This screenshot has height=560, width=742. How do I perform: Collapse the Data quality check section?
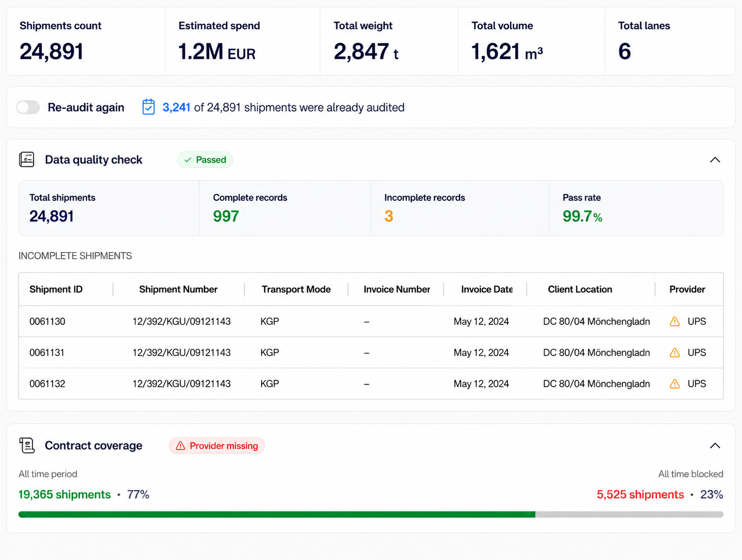click(715, 160)
